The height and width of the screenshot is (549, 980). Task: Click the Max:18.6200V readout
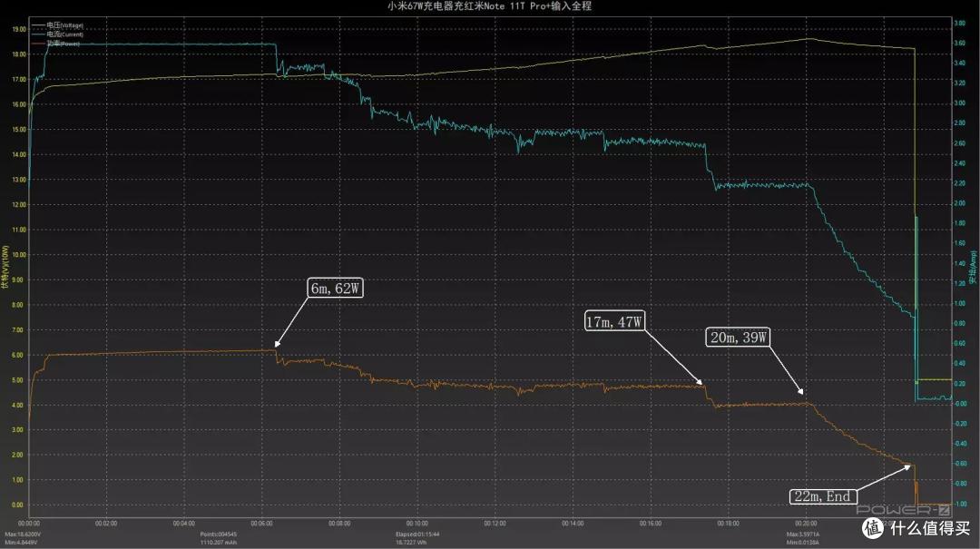point(23,534)
